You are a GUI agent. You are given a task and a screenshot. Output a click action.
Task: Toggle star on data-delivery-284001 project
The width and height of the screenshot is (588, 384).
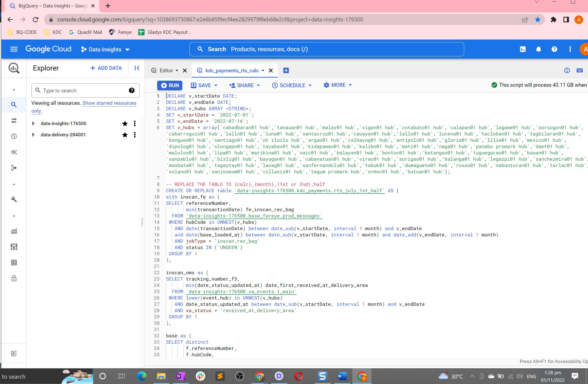125,135
